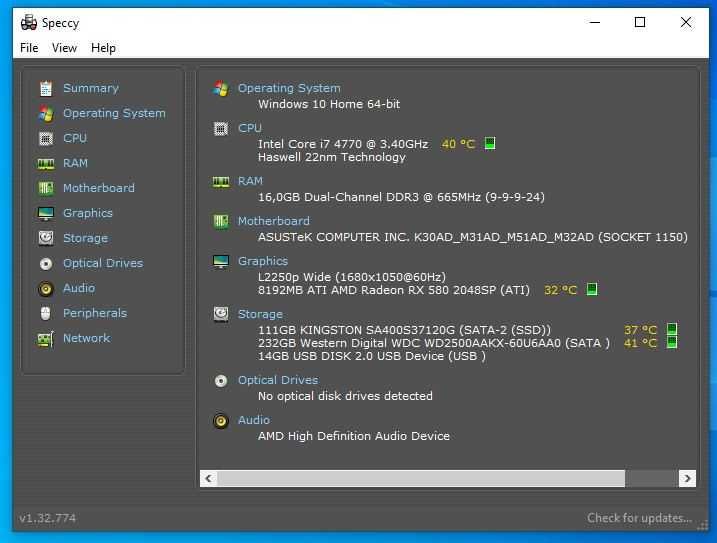Click the Storage hard drive icon in sidebar
The height and width of the screenshot is (543, 717).
[x=46, y=238]
